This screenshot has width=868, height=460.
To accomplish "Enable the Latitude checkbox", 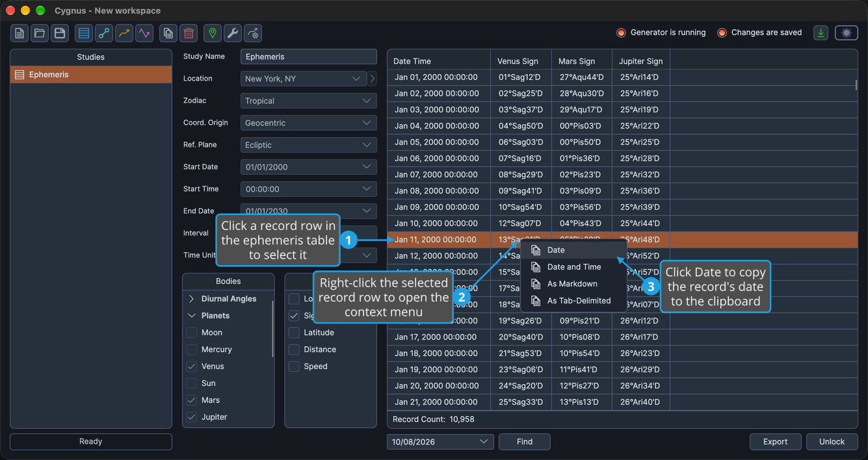I will 294,333.
